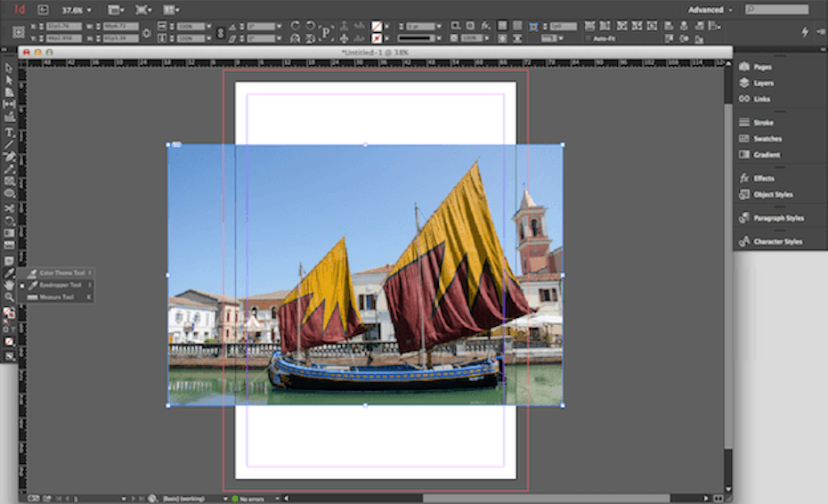Pick the Scissors tool
828x504 pixels.
click(x=9, y=208)
